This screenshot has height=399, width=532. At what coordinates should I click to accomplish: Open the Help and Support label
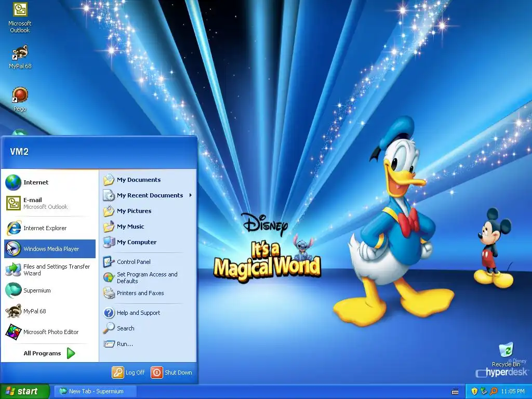coord(138,313)
